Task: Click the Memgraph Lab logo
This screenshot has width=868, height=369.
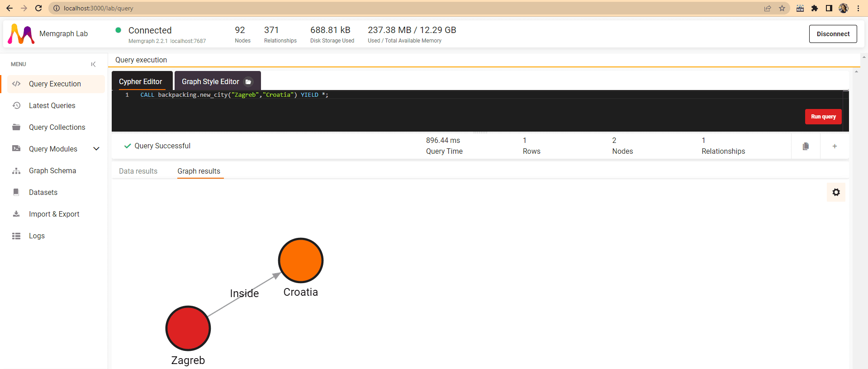Action: (21, 34)
